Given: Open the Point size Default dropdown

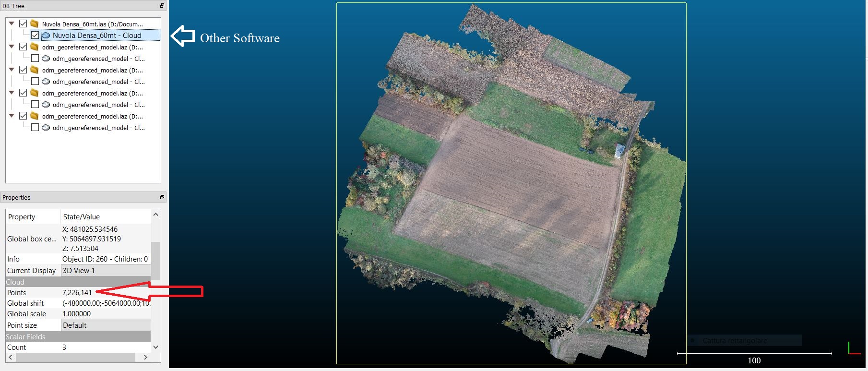Looking at the screenshot, I should 106,325.
